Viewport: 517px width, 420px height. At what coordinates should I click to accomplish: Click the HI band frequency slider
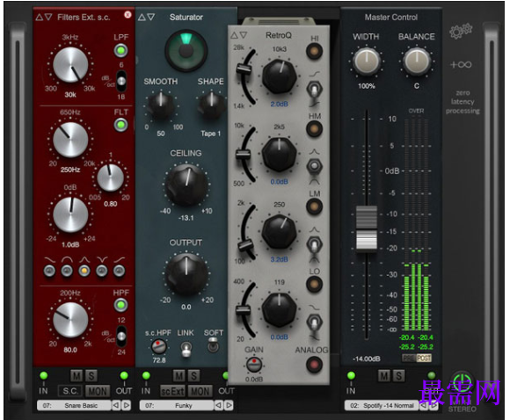[x=244, y=69]
